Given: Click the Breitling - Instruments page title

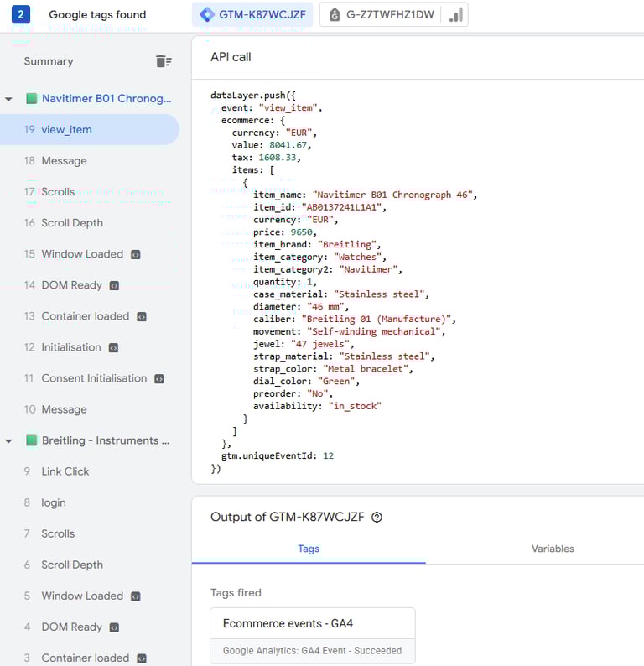Looking at the screenshot, I should pos(106,440).
